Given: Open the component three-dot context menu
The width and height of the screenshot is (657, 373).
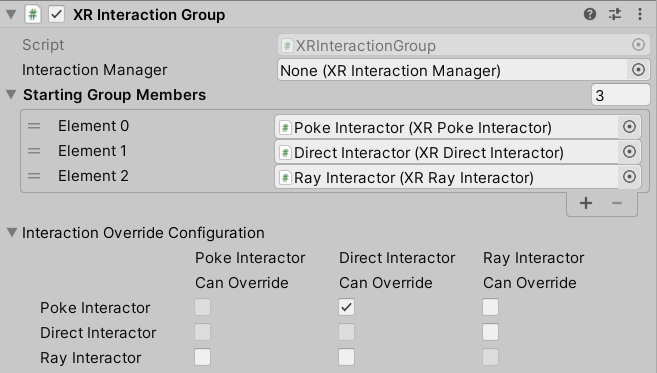Looking at the screenshot, I should click(x=639, y=15).
